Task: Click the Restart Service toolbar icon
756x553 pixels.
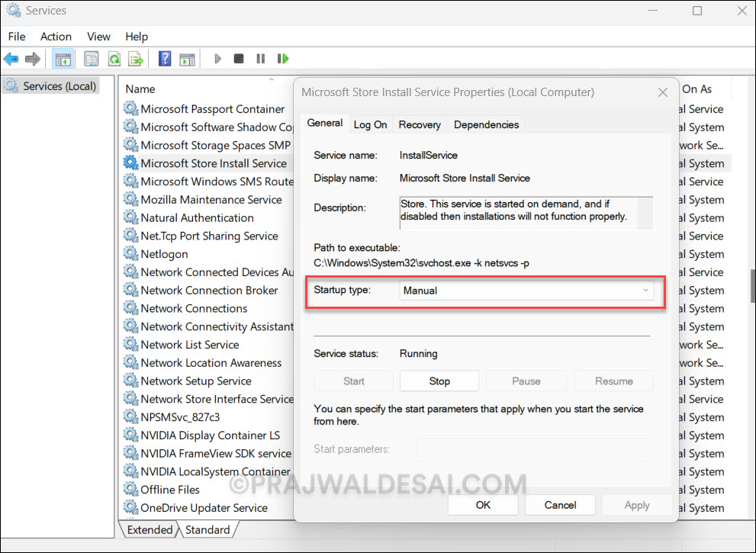Action: (283, 59)
